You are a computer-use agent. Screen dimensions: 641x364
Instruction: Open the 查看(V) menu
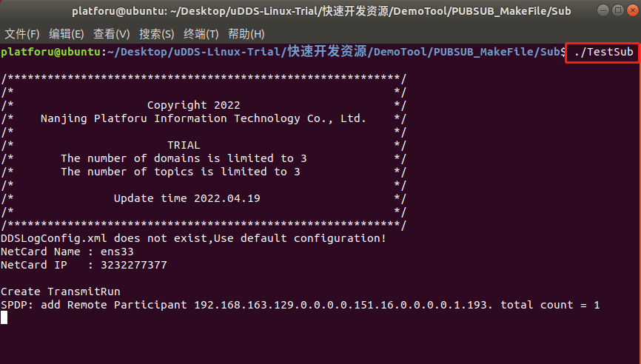tap(111, 34)
